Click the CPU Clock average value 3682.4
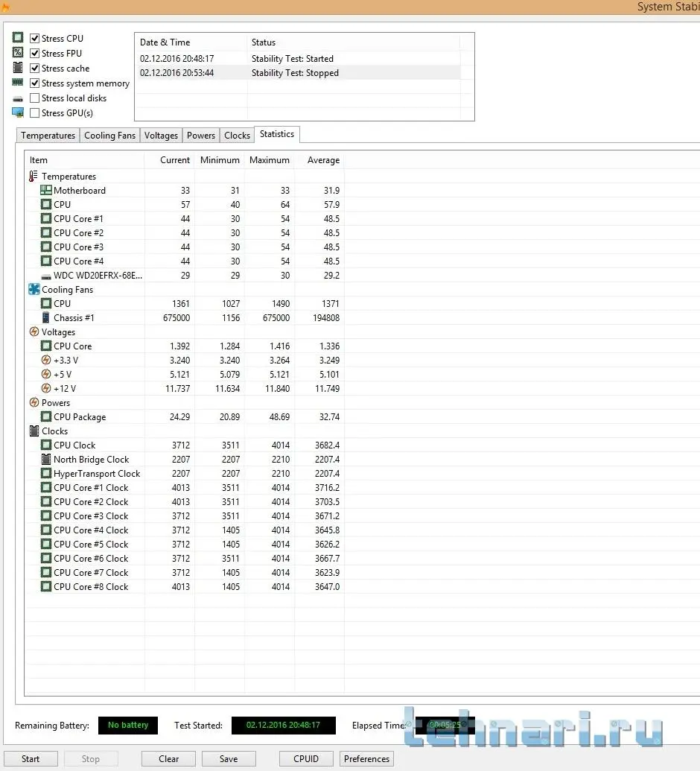This screenshot has width=700, height=771. 328,445
